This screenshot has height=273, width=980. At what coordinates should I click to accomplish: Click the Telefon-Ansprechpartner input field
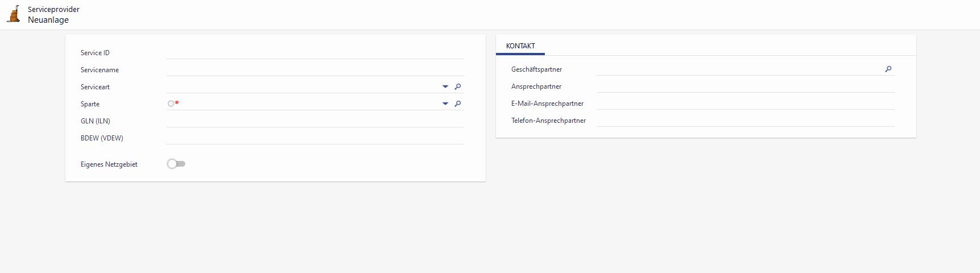[x=745, y=120]
